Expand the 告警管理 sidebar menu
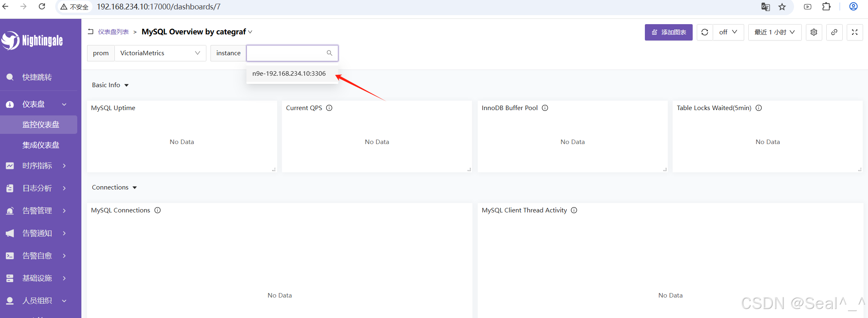Screen dimensions: 868x318 [39, 211]
